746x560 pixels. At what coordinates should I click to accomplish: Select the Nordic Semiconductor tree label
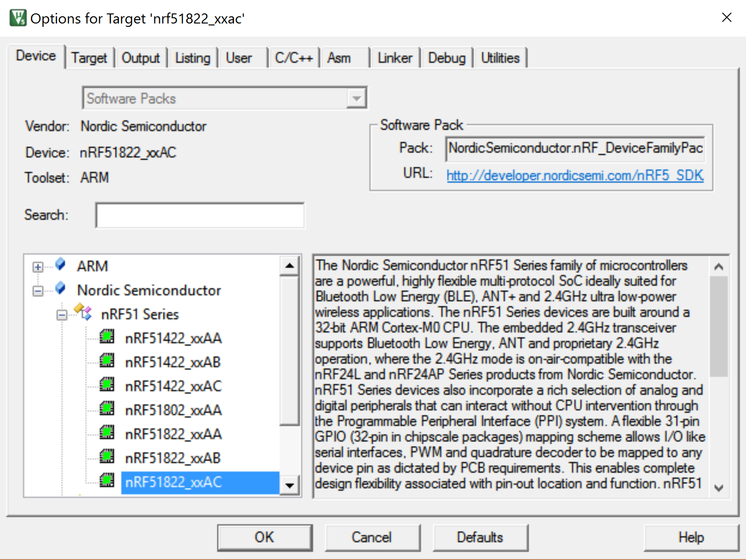149,291
